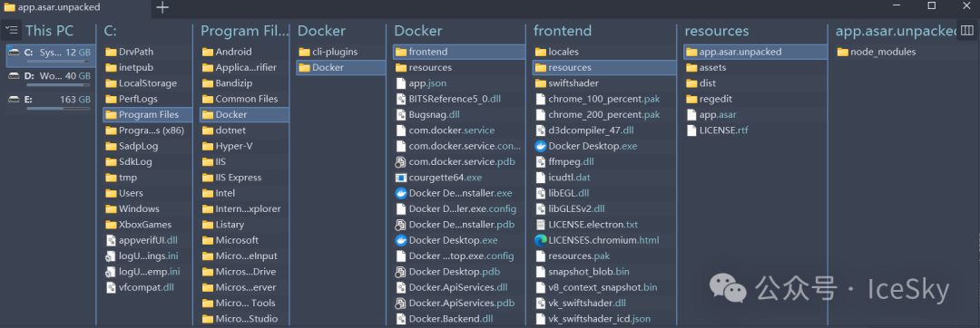The height and width of the screenshot is (328, 980).
Task: Open the Progra...s (x86) folder
Action: (148, 130)
